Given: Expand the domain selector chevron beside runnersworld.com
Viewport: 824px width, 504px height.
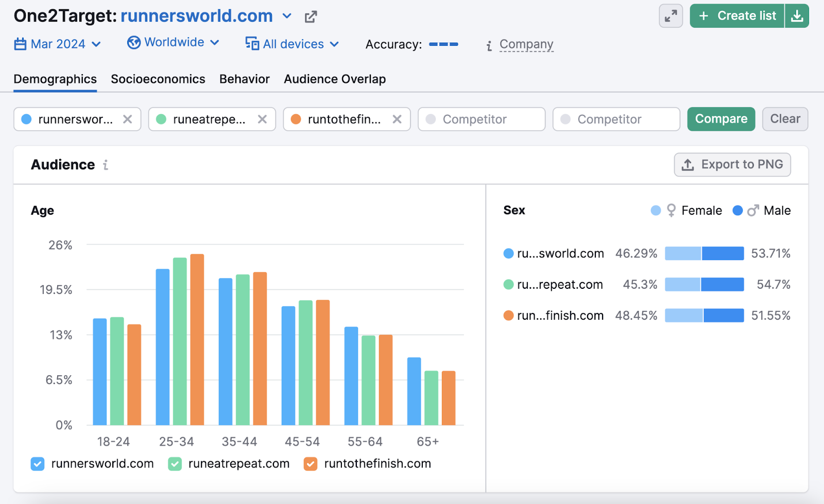Looking at the screenshot, I should [x=287, y=16].
